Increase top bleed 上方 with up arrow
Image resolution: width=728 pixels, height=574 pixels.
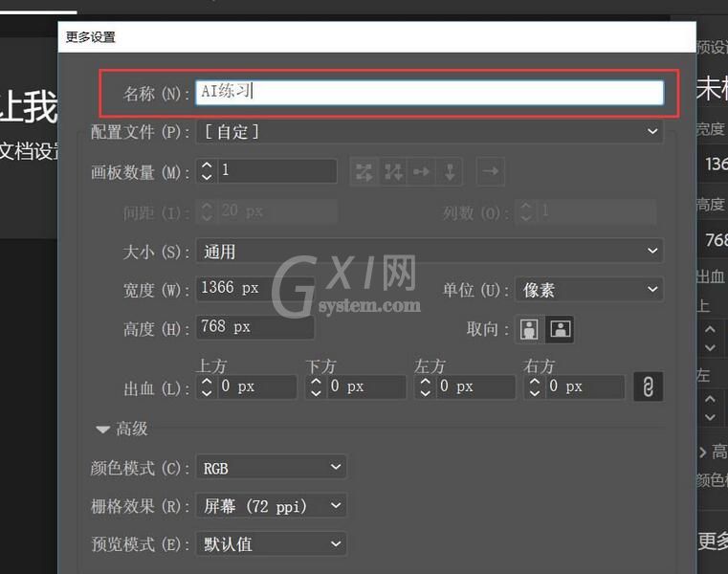pyautogui.click(x=207, y=382)
